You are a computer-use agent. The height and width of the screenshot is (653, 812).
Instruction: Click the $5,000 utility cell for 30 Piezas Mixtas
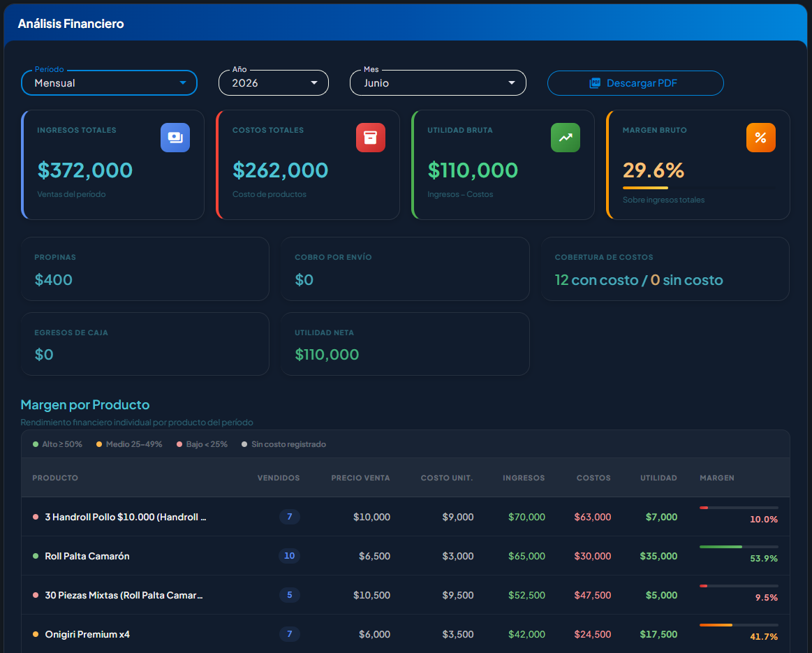(x=661, y=595)
